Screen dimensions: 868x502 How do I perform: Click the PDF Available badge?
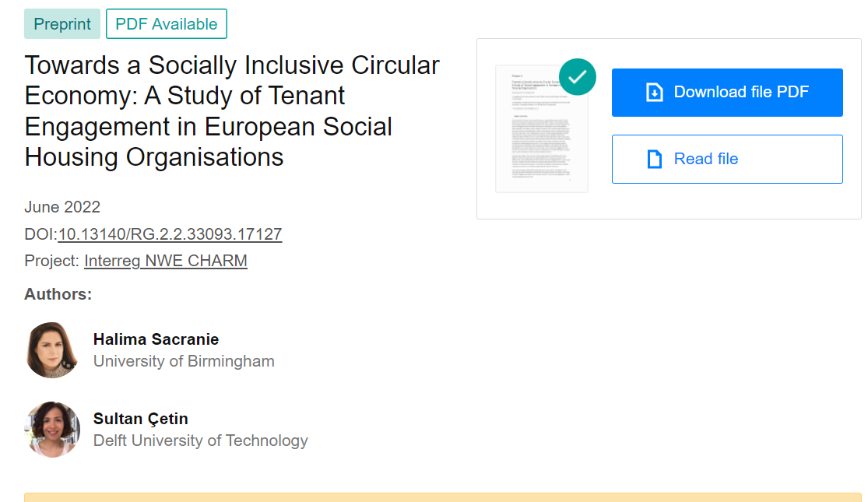click(167, 24)
